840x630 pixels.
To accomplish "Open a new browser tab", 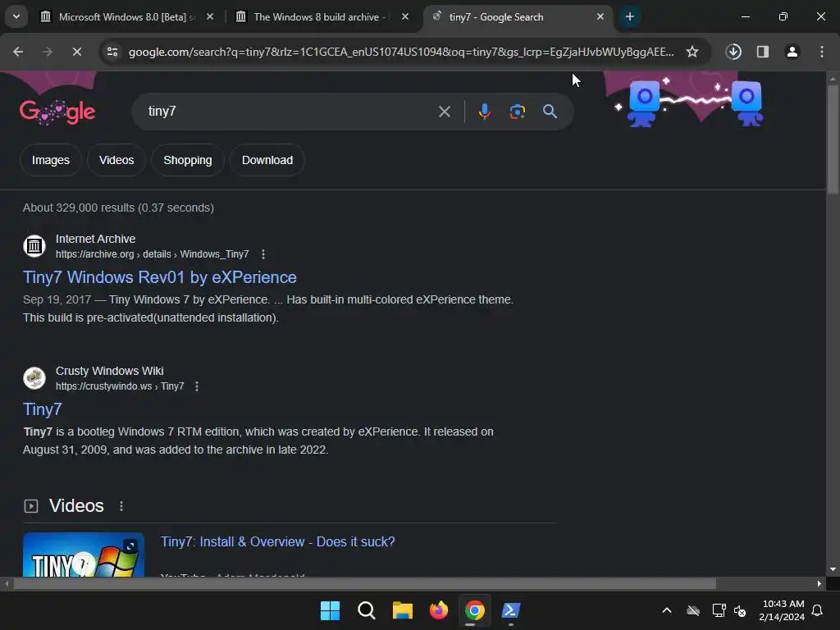I will point(630,17).
